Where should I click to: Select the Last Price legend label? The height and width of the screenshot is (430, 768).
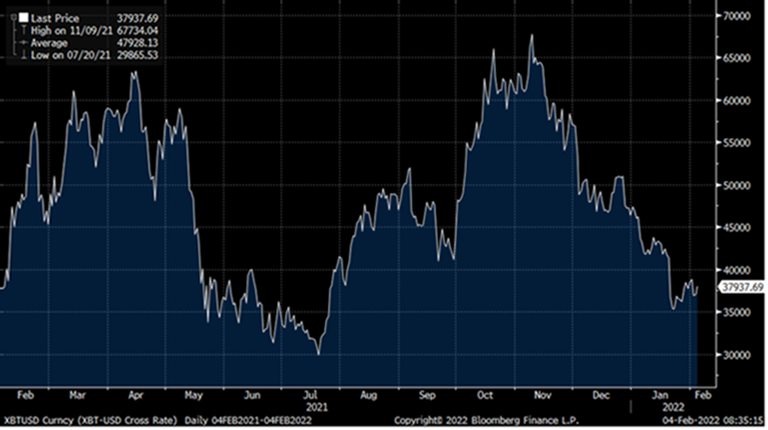52,17
